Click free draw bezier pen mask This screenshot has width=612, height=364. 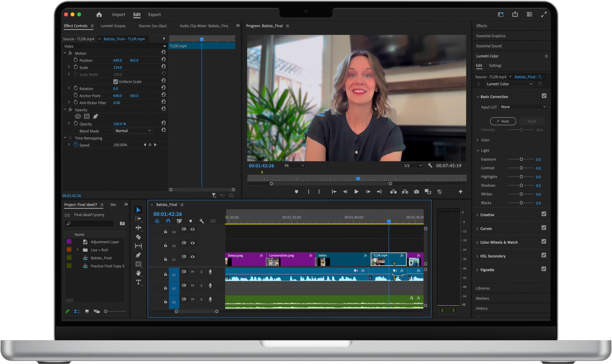[95, 116]
